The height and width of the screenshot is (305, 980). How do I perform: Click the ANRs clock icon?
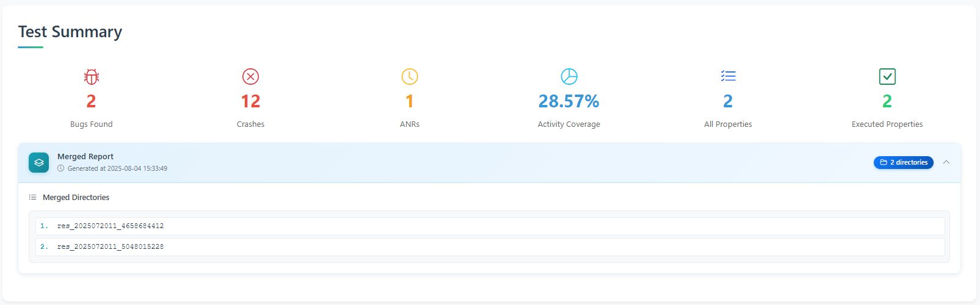click(x=410, y=77)
